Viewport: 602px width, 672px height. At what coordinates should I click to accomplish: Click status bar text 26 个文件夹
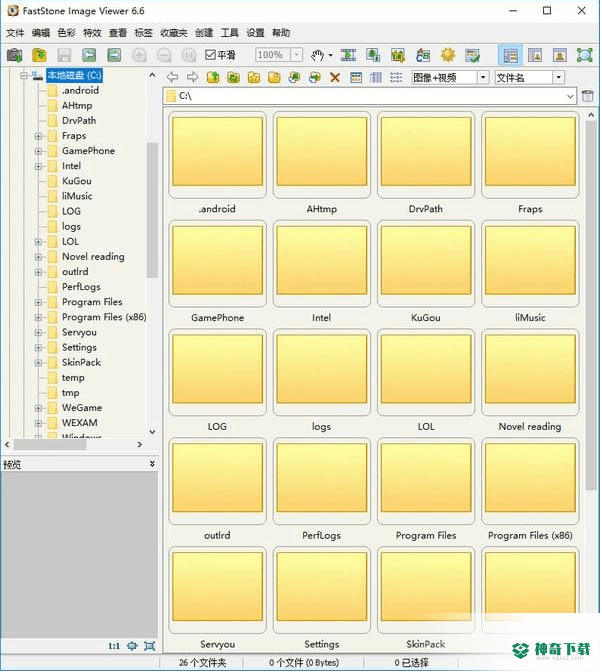click(202, 663)
